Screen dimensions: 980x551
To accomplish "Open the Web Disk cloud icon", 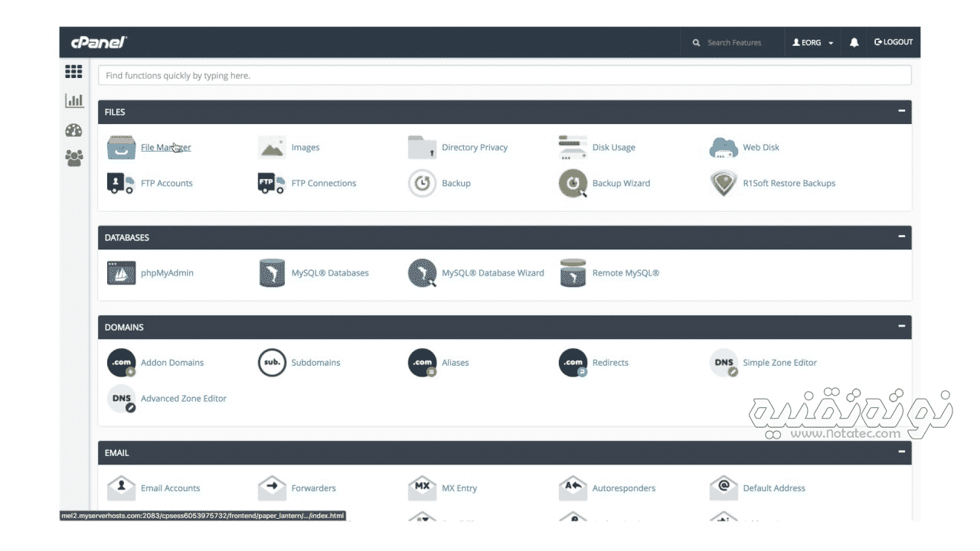I will pos(724,148).
